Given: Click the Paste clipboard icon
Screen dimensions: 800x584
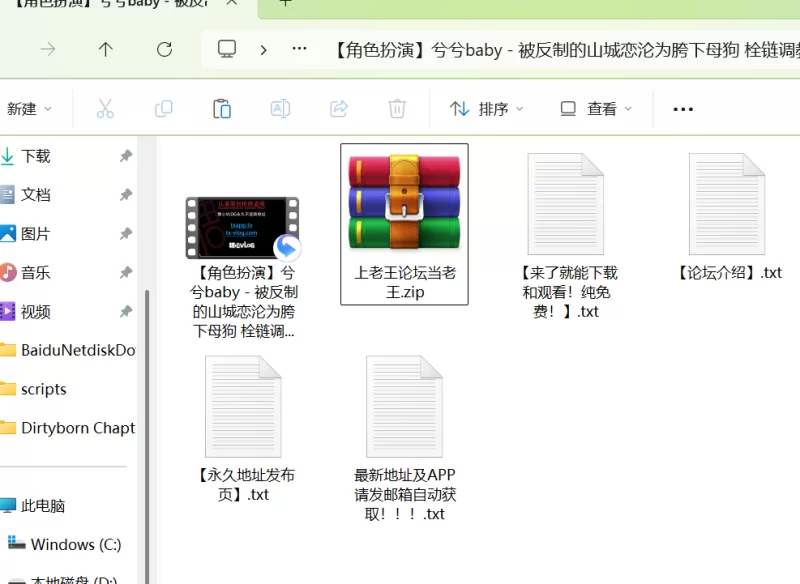Looking at the screenshot, I should pyautogui.click(x=222, y=109).
